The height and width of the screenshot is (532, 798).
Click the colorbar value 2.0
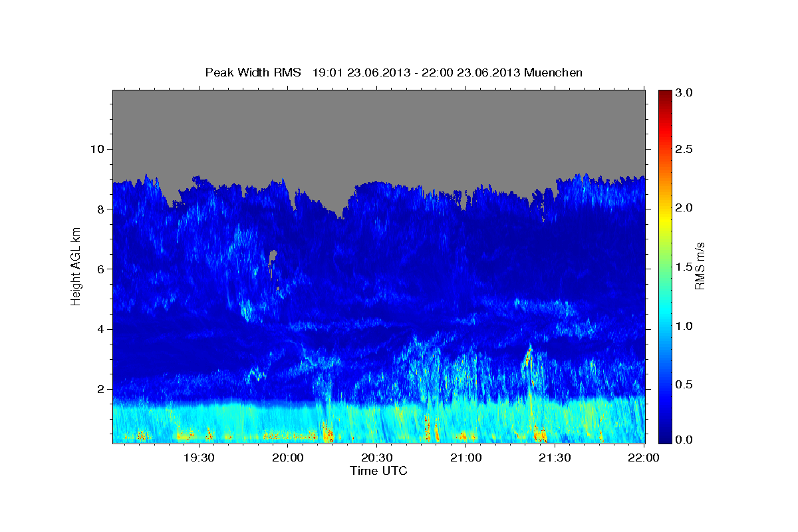(685, 207)
